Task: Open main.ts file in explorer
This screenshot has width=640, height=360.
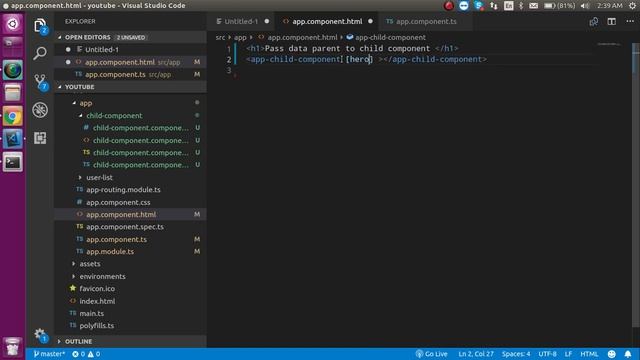Action: coord(131,313)
